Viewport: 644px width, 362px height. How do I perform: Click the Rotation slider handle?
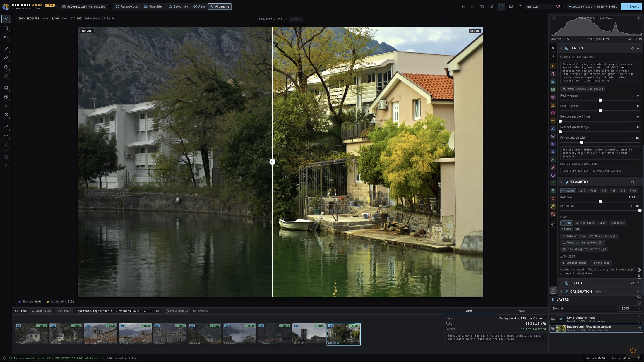coord(600,202)
